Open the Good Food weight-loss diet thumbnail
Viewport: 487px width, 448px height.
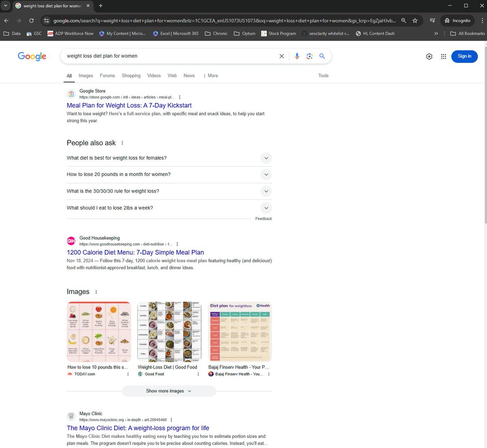point(169,332)
